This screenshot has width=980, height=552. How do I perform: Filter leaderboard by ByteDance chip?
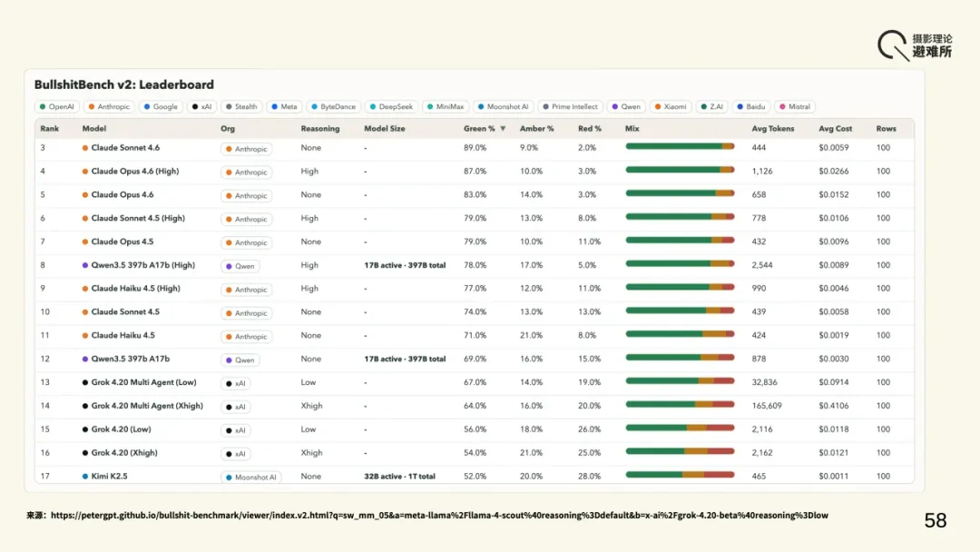333,107
